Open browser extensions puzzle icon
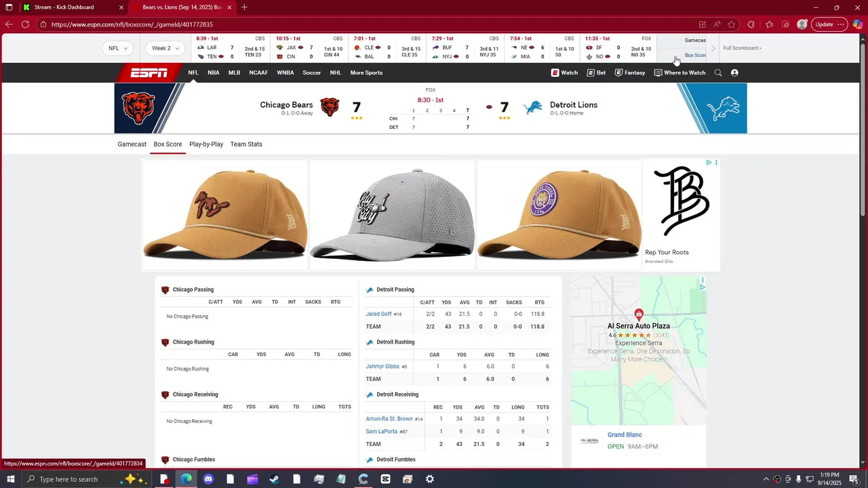The image size is (868, 488). pos(751,24)
